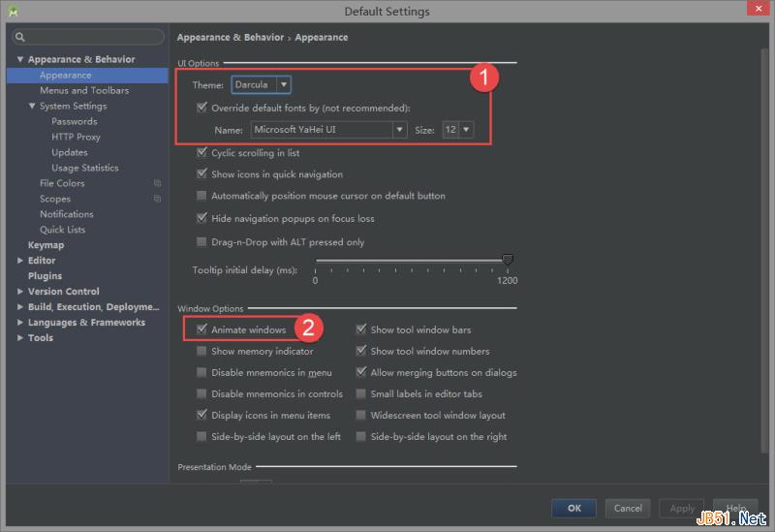
Task: Enable Show memory indicator
Action: [201, 351]
